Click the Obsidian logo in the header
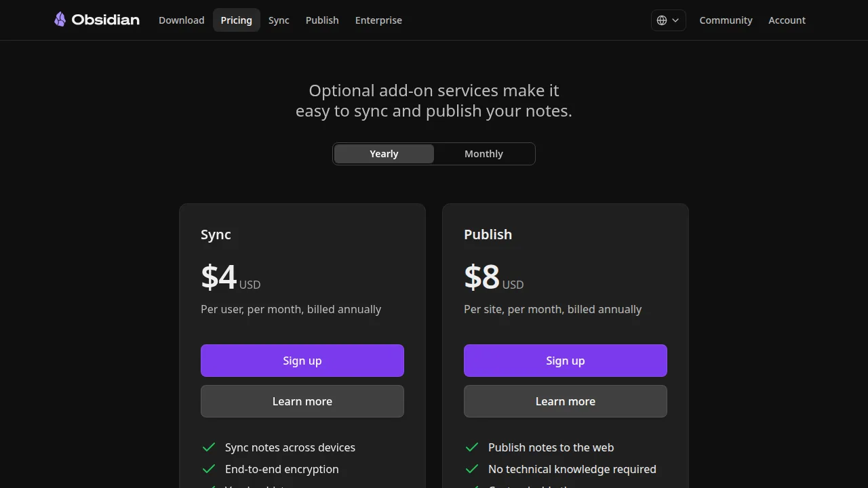 [97, 20]
